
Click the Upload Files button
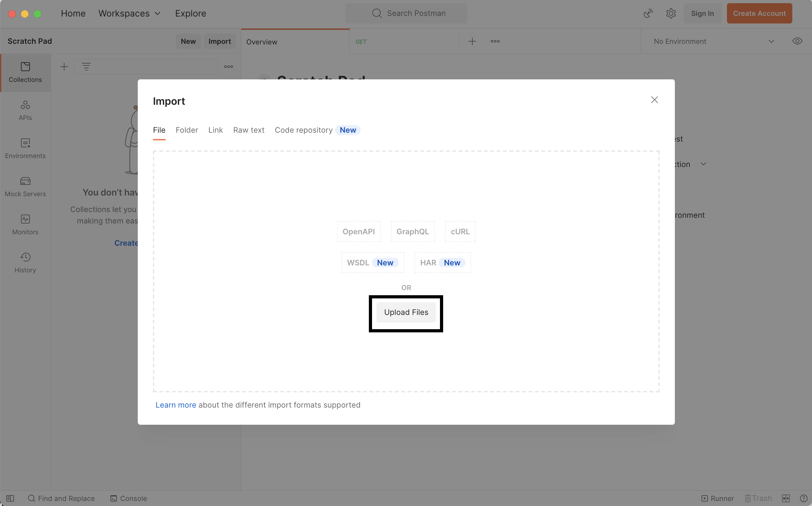click(406, 312)
